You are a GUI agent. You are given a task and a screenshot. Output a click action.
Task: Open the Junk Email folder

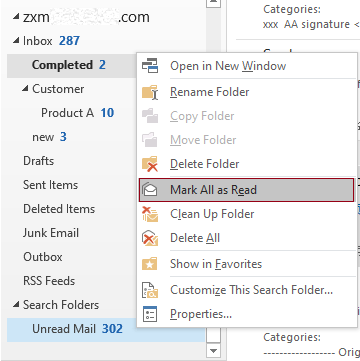(x=51, y=233)
